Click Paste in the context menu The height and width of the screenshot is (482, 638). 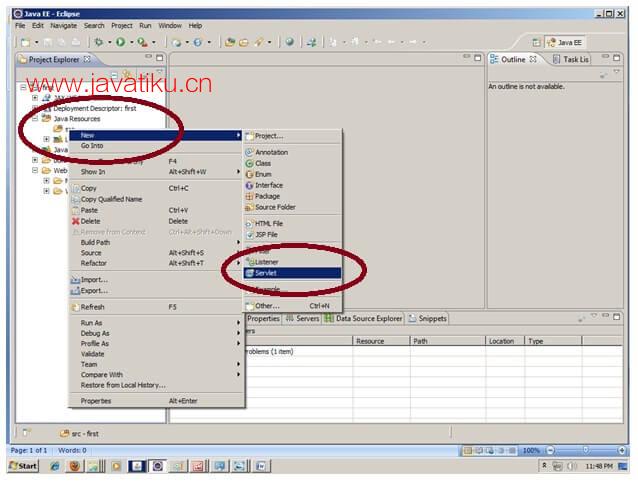click(156, 210)
